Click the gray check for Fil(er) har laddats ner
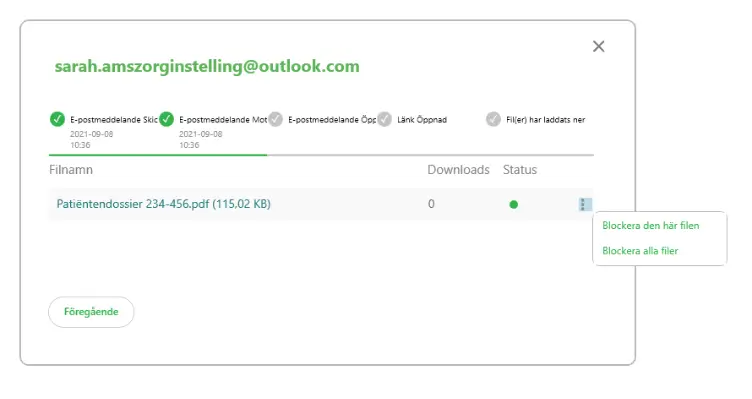752x399 pixels. pyautogui.click(x=493, y=119)
